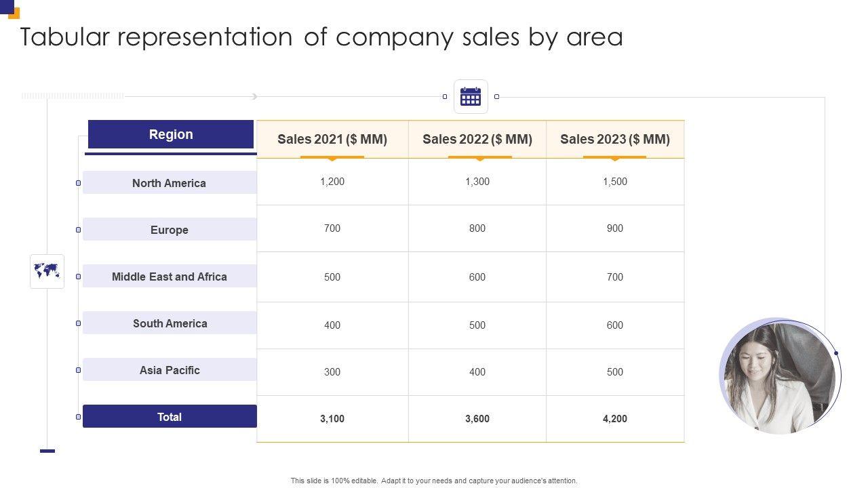Click the Europe region label
Image resolution: width=868 pixels, height=488 pixels.
(x=170, y=230)
